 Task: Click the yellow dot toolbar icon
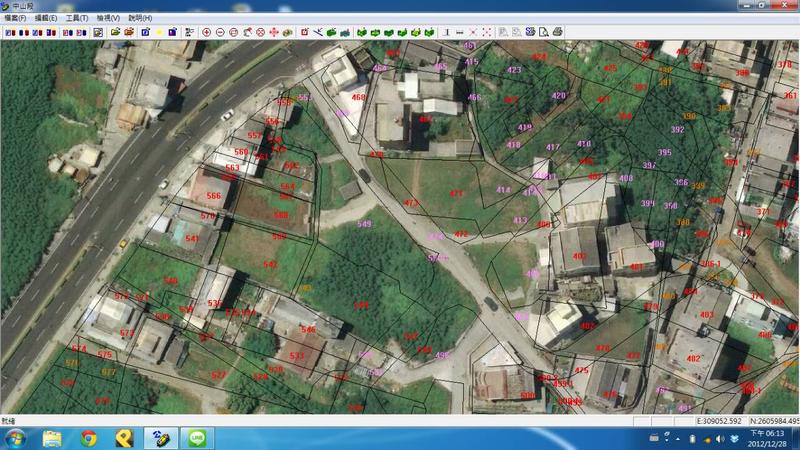[159, 32]
